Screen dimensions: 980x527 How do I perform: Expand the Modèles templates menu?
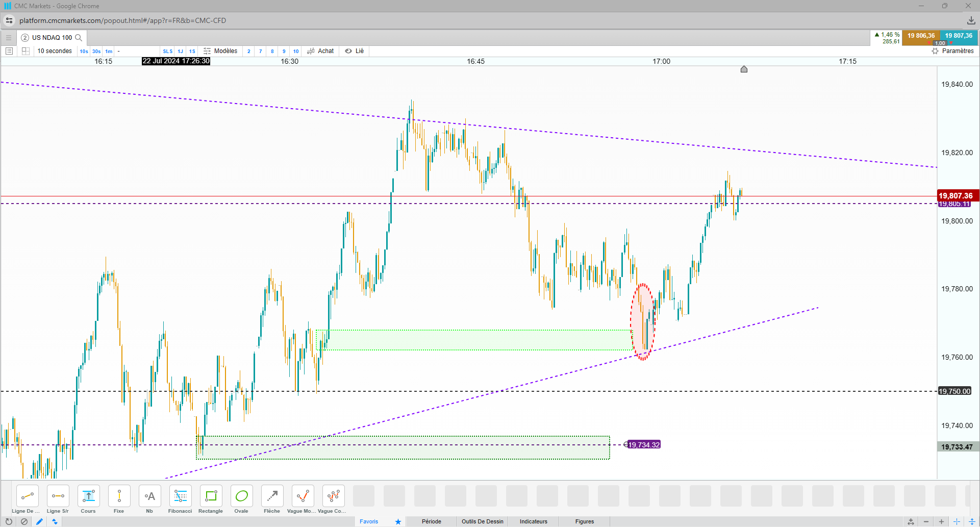(x=220, y=51)
